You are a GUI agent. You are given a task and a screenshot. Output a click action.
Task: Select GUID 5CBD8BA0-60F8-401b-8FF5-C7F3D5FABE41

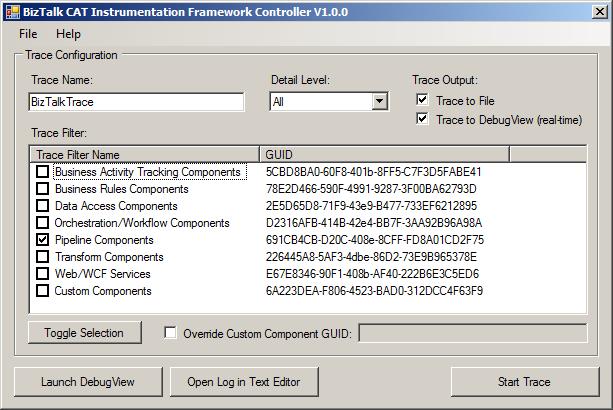pos(373,172)
